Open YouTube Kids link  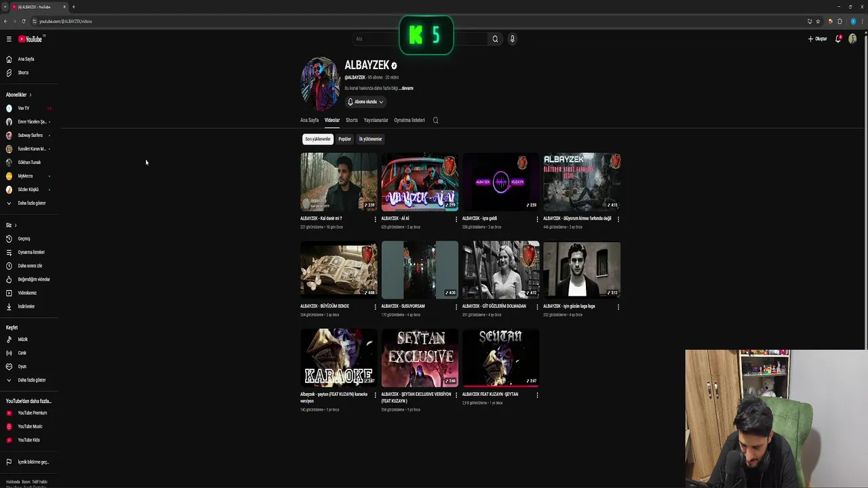pos(27,440)
